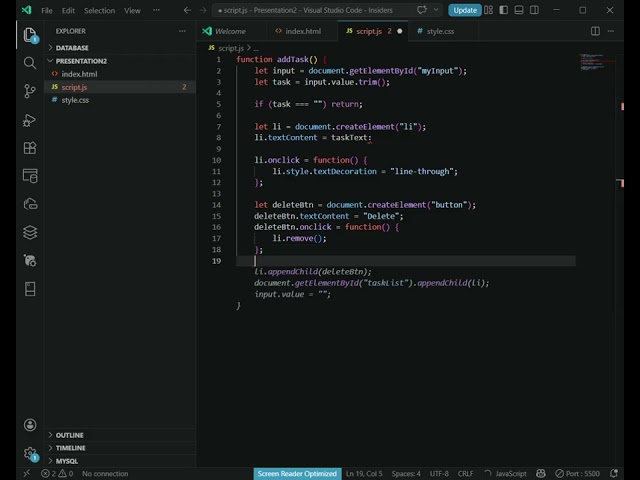Open Source Control view
The width and height of the screenshot is (640, 480).
point(30,91)
